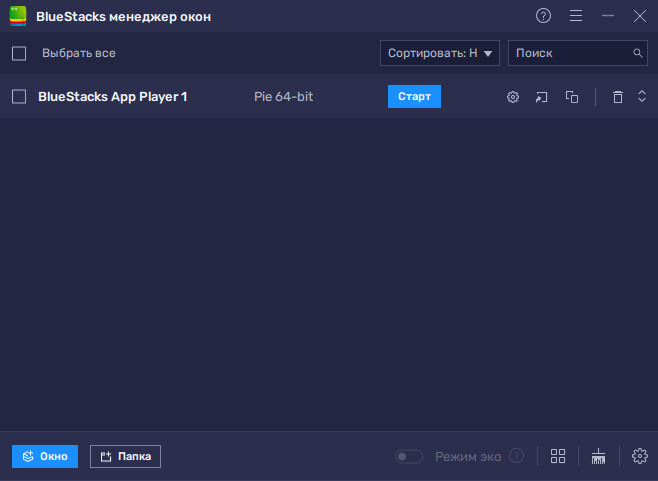The image size is (658, 481).
Task: Create a new instance with Окно button
Action: (45, 456)
